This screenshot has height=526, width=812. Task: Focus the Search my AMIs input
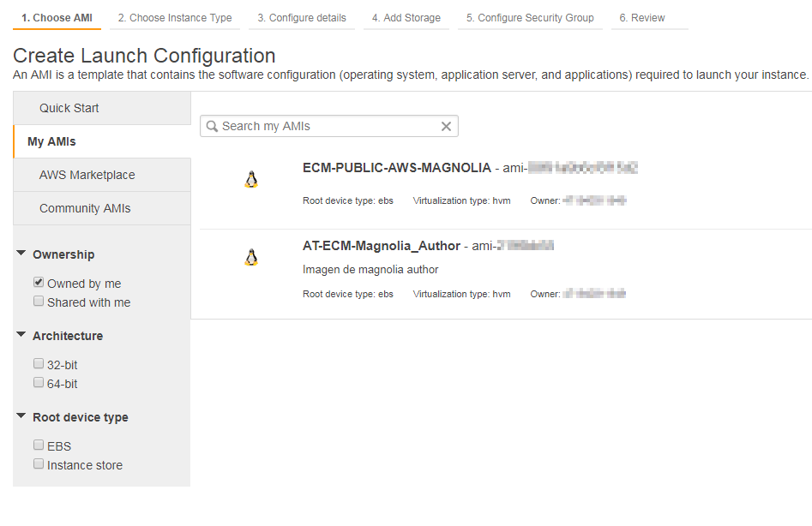(x=329, y=126)
